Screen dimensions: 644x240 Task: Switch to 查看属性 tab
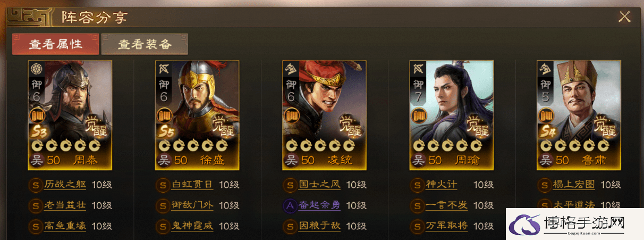56,44
